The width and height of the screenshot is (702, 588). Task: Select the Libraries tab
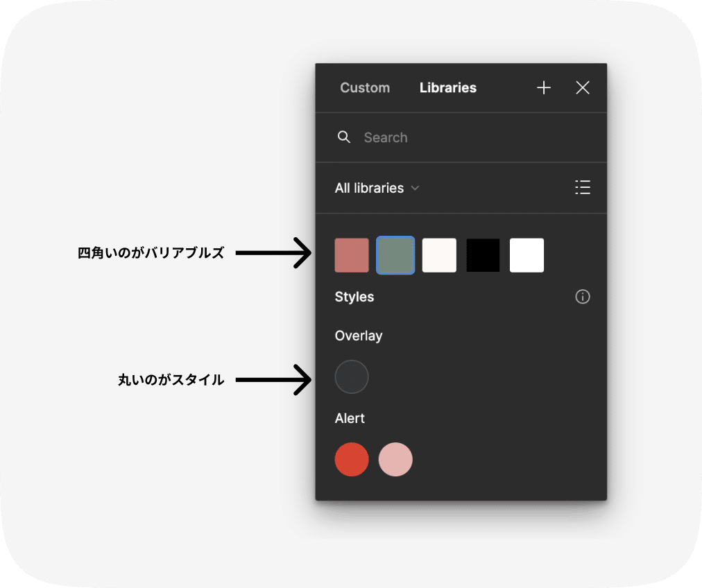tap(447, 87)
